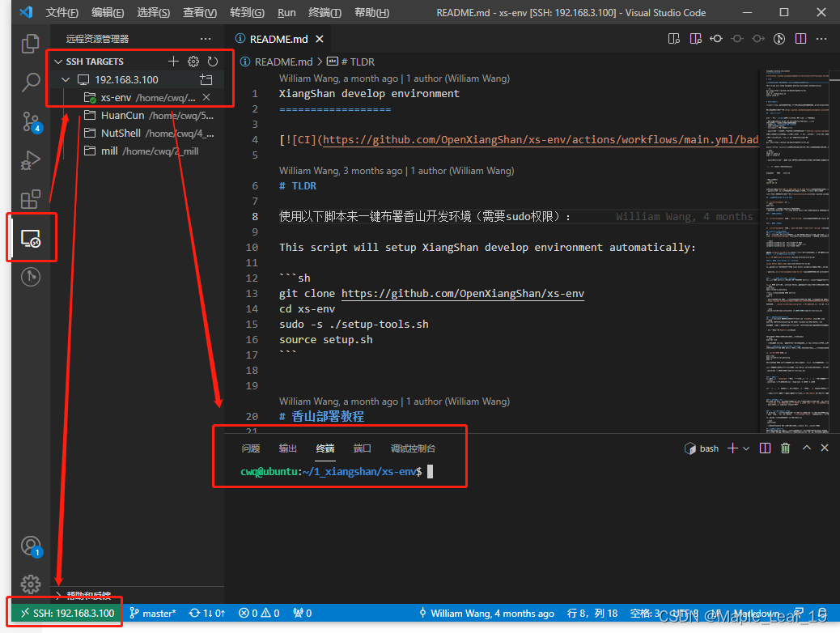Switch to the 调试控制台 panel tab
Viewport: 840px width, 633px height.
pyautogui.click(x=413, y=448)
